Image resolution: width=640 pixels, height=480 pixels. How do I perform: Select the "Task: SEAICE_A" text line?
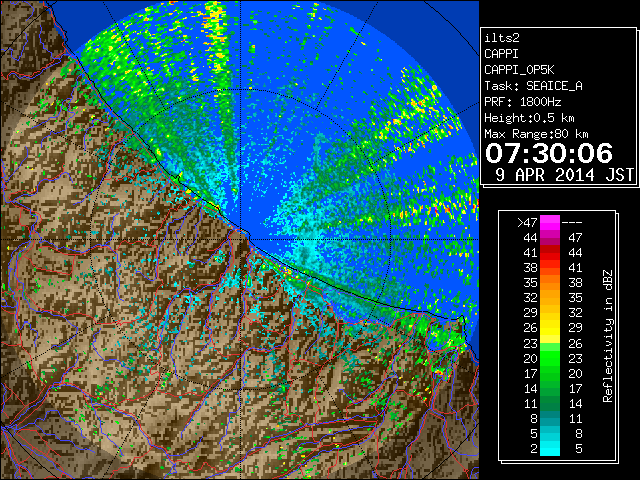[x=533, y=86]
